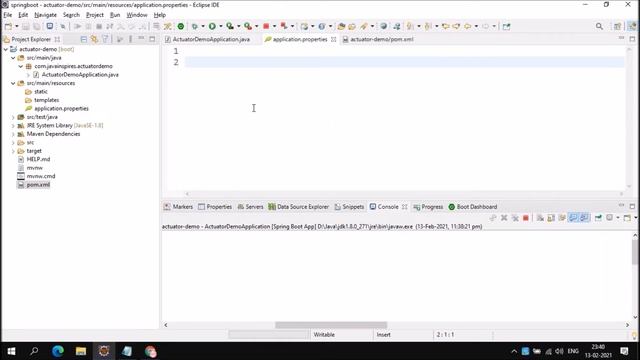Image resolution: width=640 pixels, height=360 pixels.
Task: Select pom.xml in Project Explorer
Action: pyautogui.click(x=38, y=185)
